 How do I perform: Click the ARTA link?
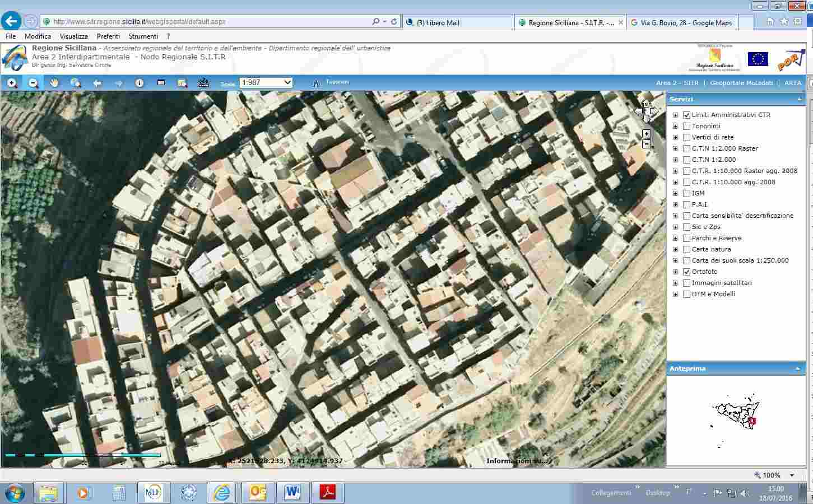coord(793,83)
